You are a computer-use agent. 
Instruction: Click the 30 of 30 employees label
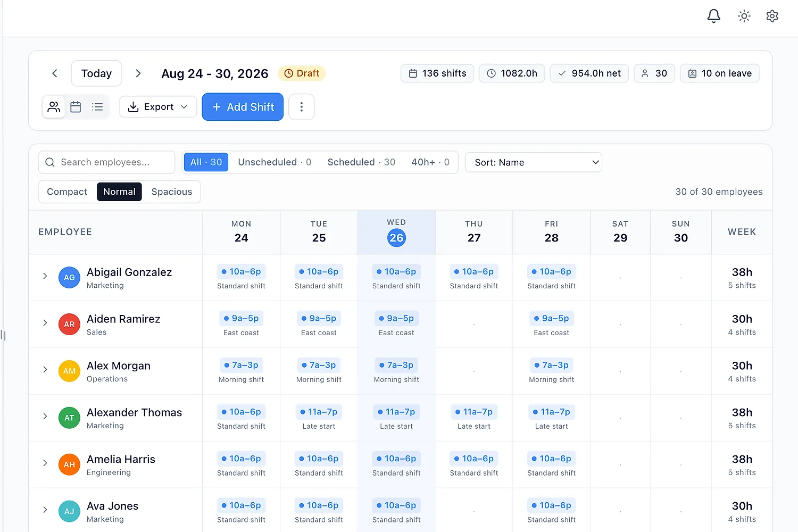point(719,192)
